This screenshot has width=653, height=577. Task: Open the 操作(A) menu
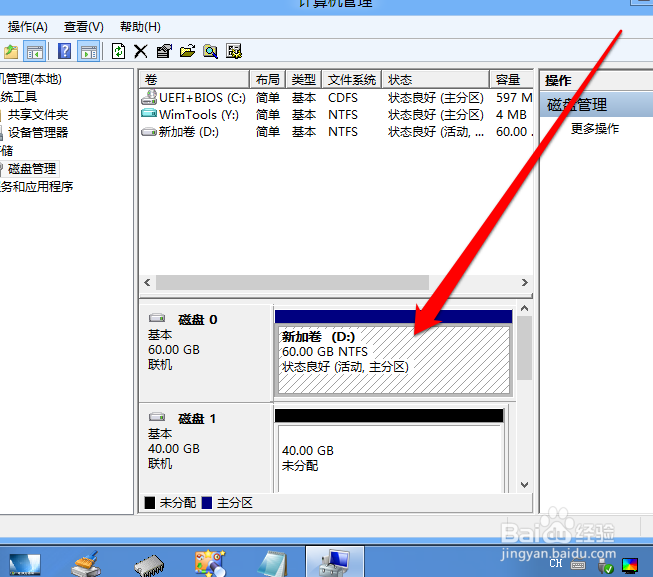[x=27, y=27]
